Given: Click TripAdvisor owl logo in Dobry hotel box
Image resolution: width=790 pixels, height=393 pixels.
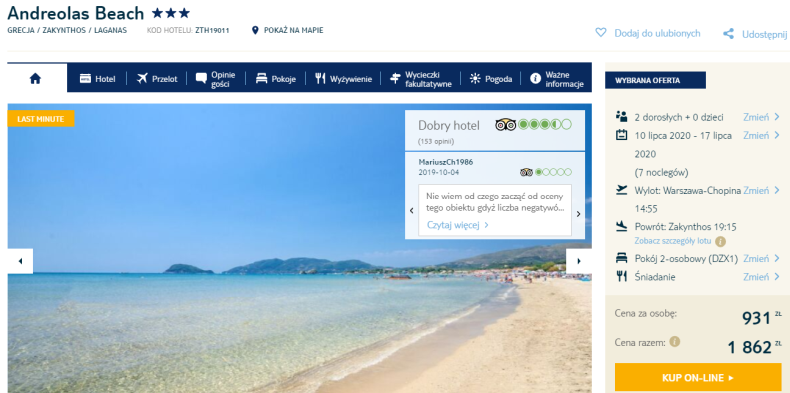Looking at the screenshot, I should 505,124.
